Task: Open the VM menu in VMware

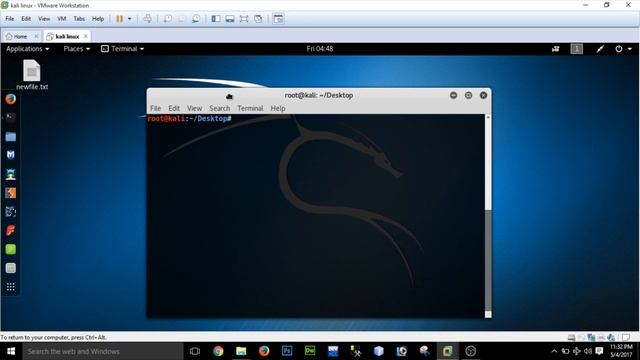Action: point(62,19)
